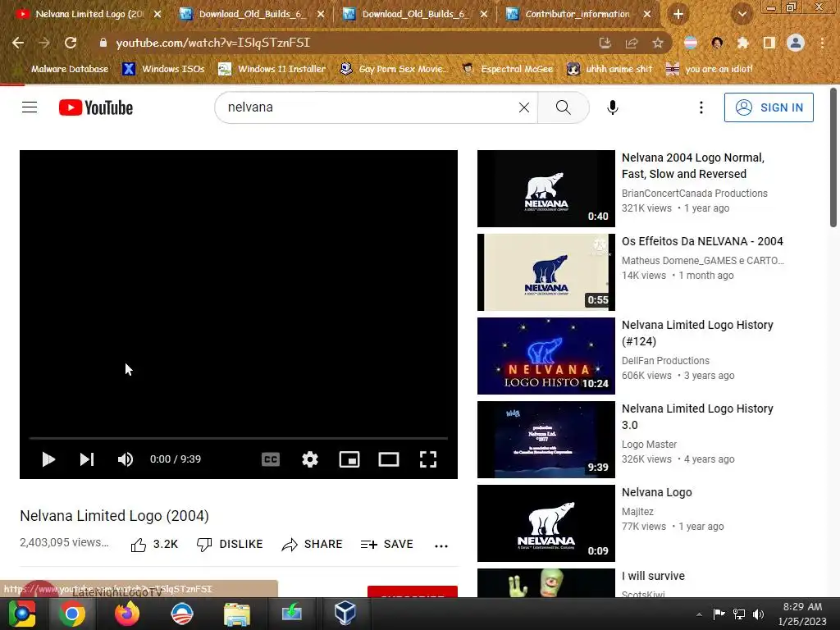Open Nelvana Limited Logo History 3.0 thumbnail
Viewport: 840px width, 630px height.
pos(546,440)
